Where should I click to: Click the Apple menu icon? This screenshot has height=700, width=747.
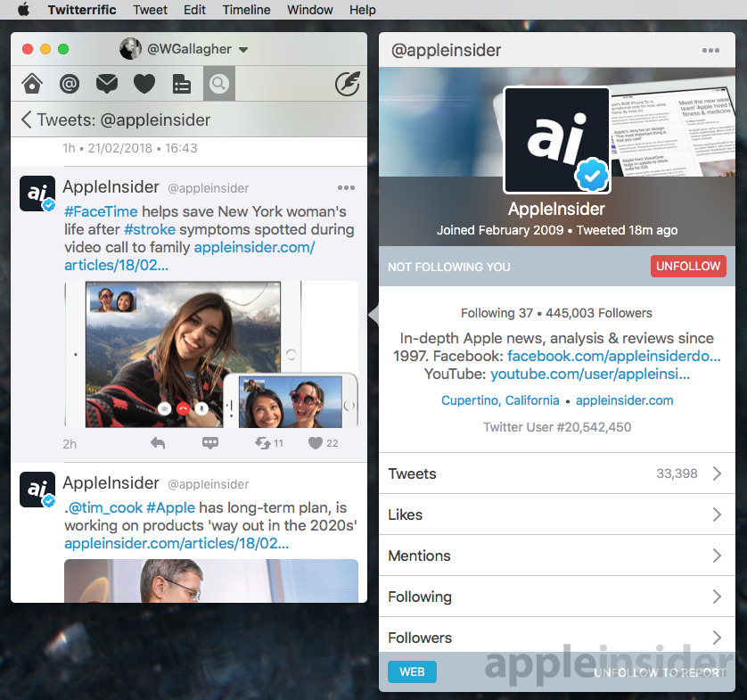pyautogui.click(x=23, y=10)
